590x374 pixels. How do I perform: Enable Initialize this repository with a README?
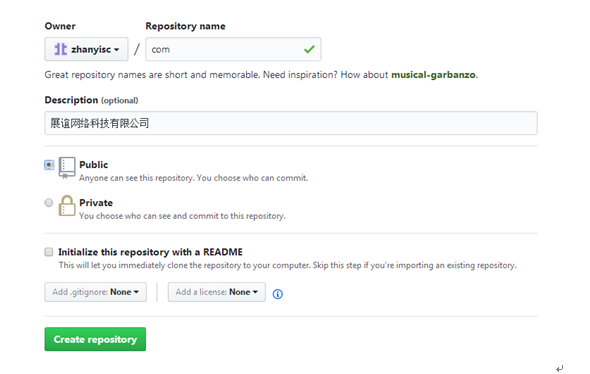[49, 252]
